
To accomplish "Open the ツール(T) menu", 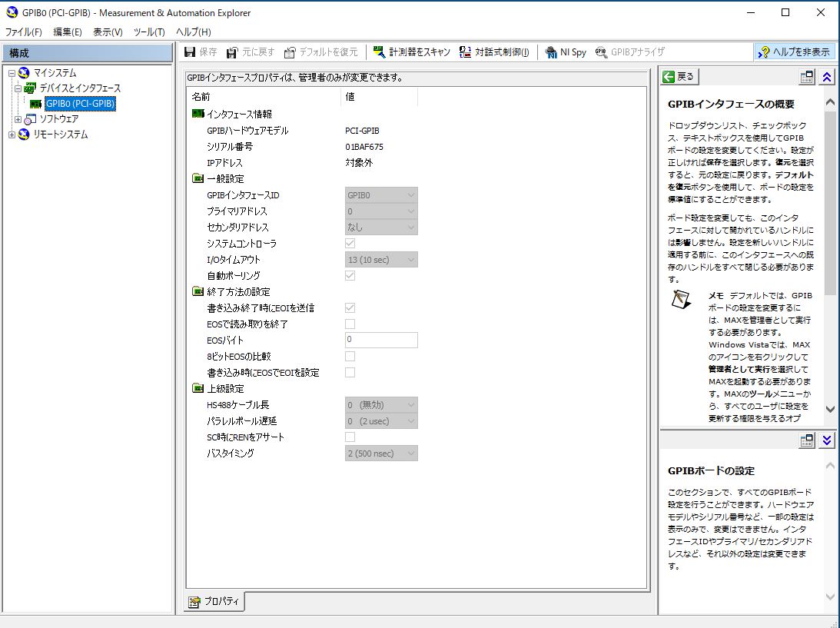I will [149, 32].
